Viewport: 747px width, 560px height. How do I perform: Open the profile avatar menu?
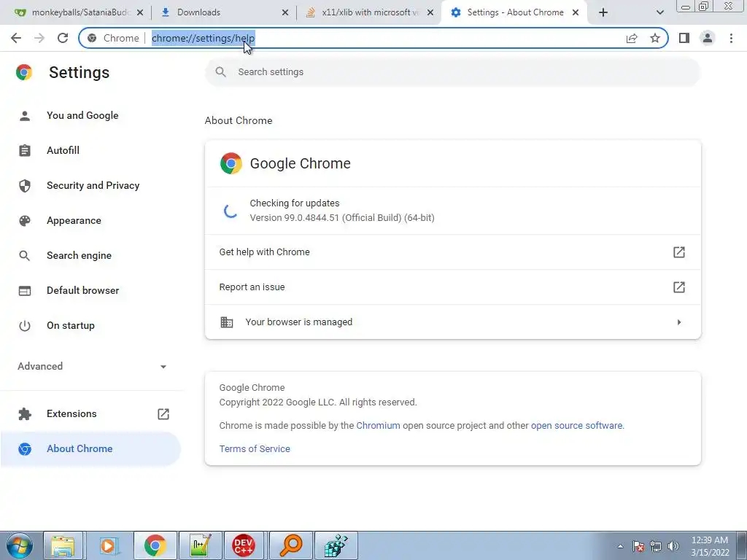(x=708, y=38)
